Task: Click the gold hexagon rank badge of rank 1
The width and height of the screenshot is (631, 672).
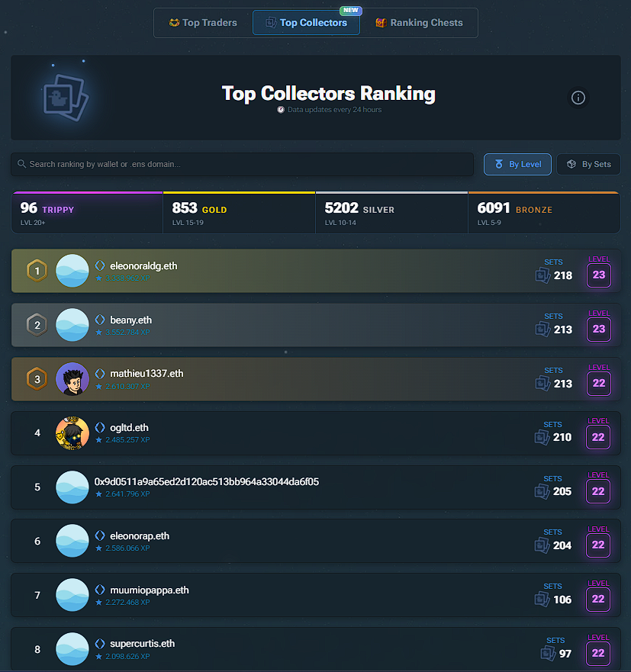Action: coord(37,270)
